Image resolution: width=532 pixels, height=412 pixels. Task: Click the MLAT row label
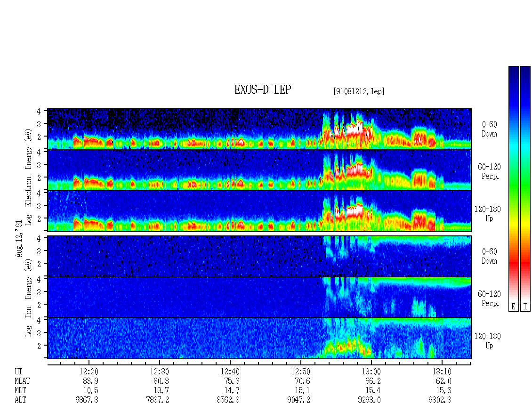pyautogui.click(x=22, y=381)
